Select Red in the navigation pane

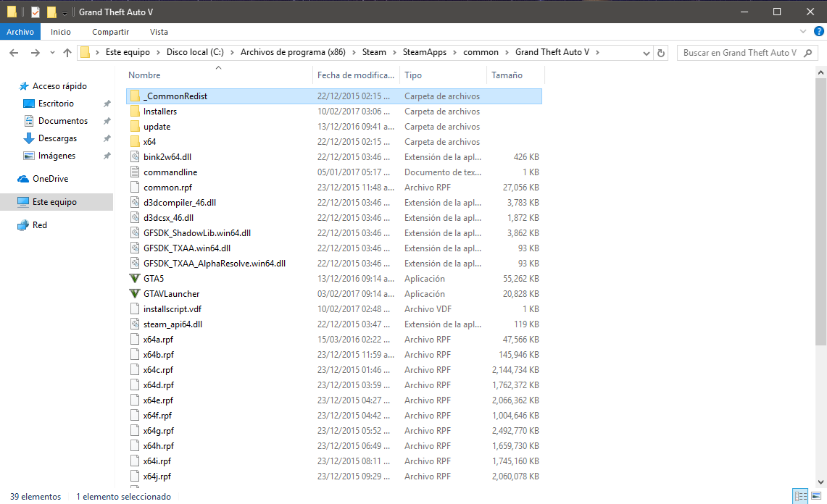[40, 225]
